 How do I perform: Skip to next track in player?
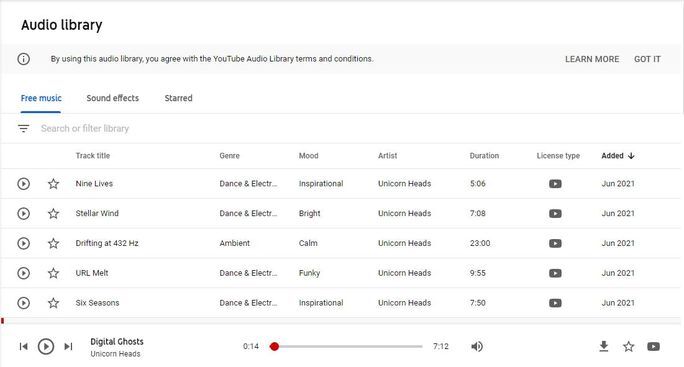coord(68,346)
